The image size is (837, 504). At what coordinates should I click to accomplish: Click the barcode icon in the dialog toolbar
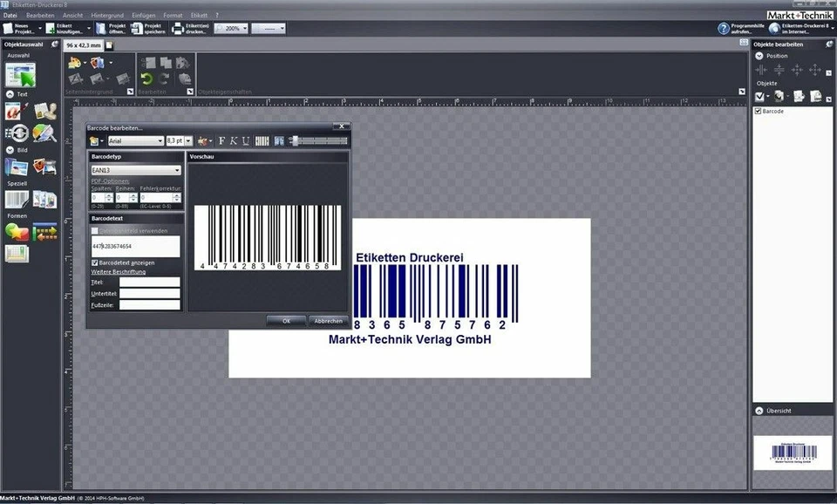262,140
